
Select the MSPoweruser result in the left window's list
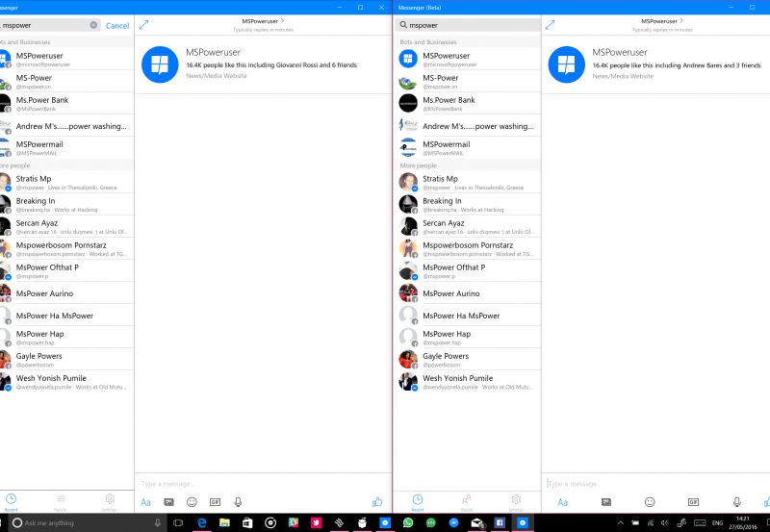point(66,59)
